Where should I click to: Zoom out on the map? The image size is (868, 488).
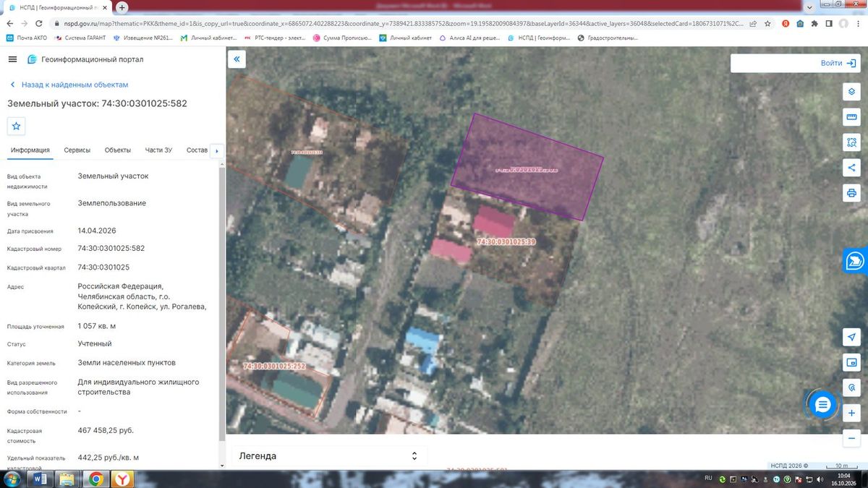click(x=851, y=438)
